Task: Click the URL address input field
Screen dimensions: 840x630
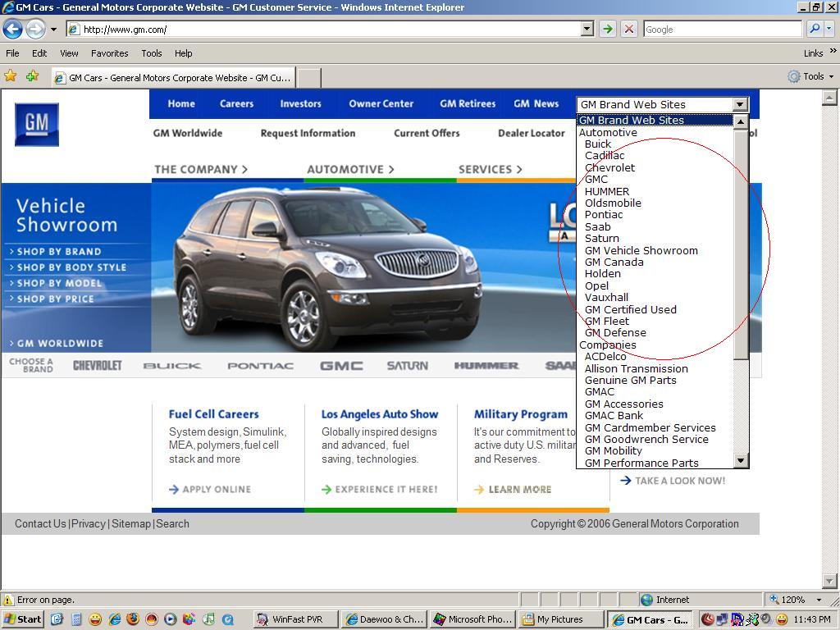Action: point(324,29)
